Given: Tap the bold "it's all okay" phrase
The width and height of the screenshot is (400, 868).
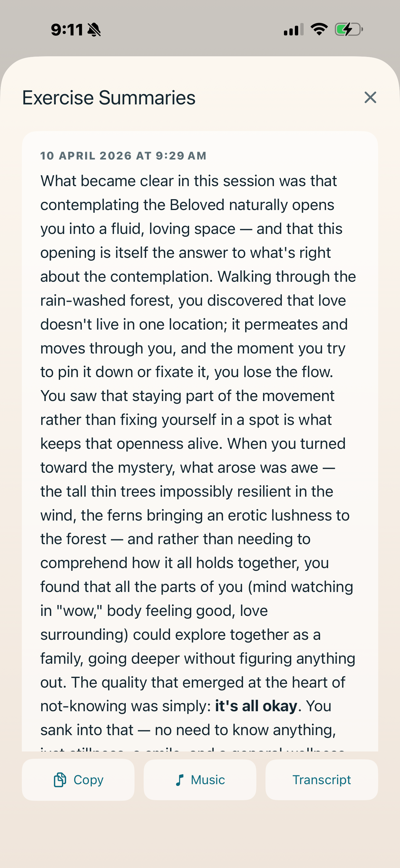Looking at the screenshot, I should 256,706.
